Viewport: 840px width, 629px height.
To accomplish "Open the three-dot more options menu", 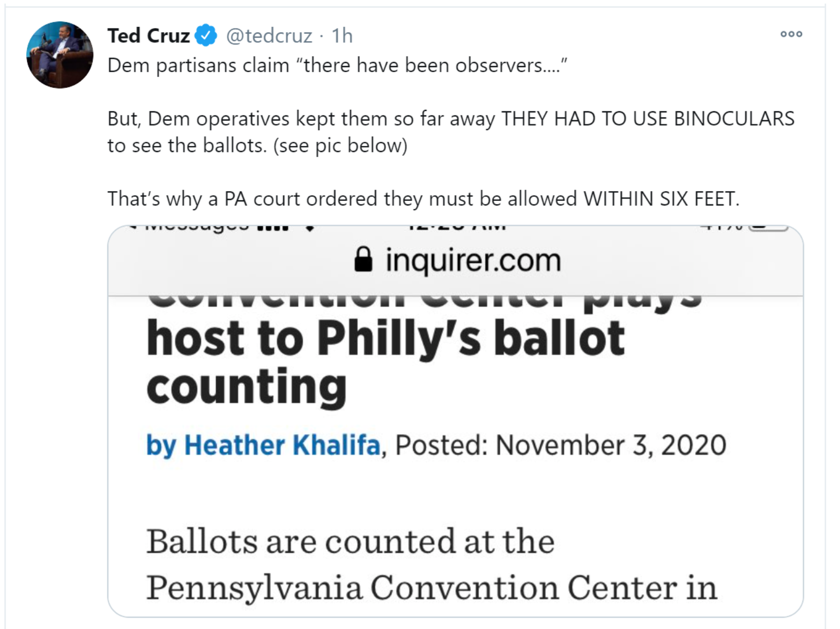I will point(791,35).
